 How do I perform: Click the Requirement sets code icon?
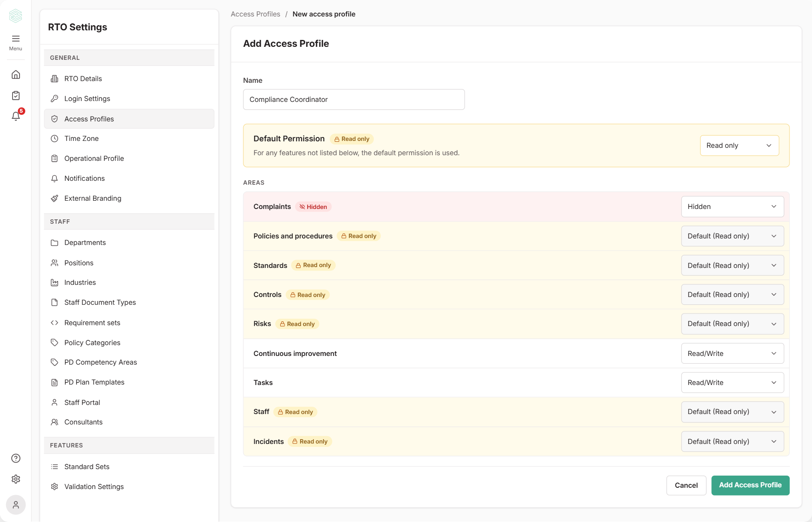54,323
